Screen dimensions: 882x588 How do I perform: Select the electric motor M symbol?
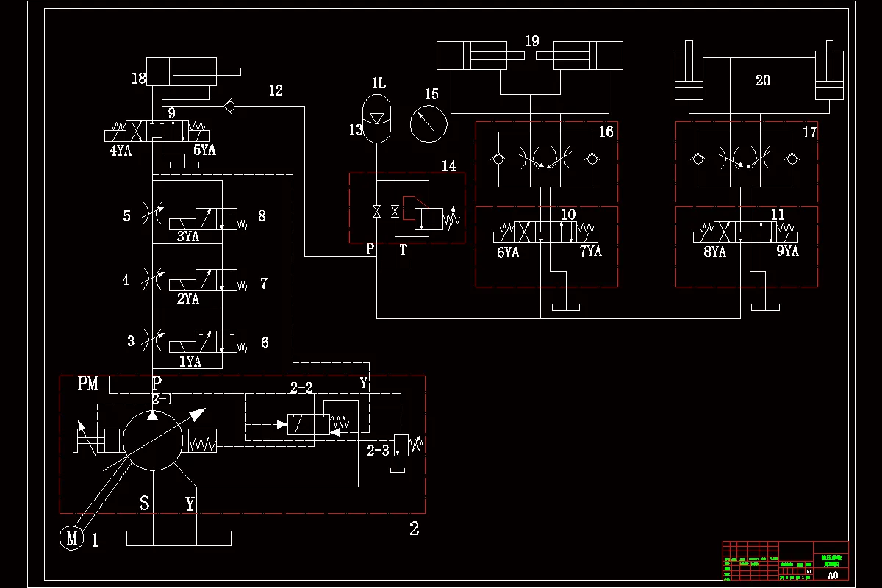pyautogui.click(x=72, y=538)
